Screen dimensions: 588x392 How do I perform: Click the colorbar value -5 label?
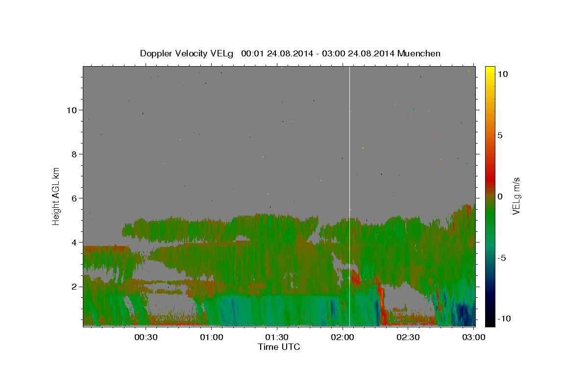501,258
